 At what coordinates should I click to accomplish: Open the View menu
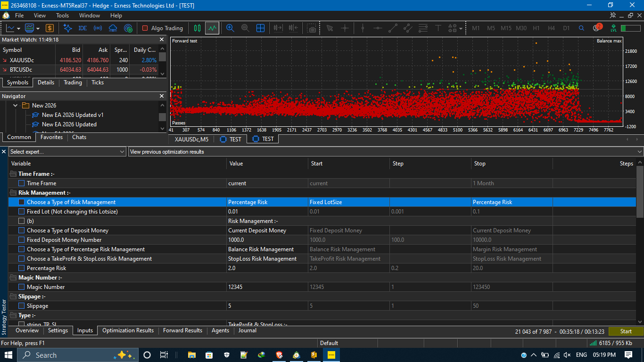click(x=40, y=16)
